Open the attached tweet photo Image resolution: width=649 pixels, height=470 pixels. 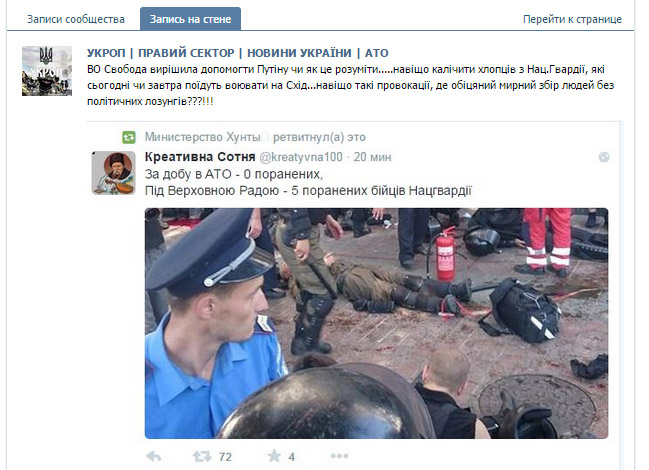(377, 323)
